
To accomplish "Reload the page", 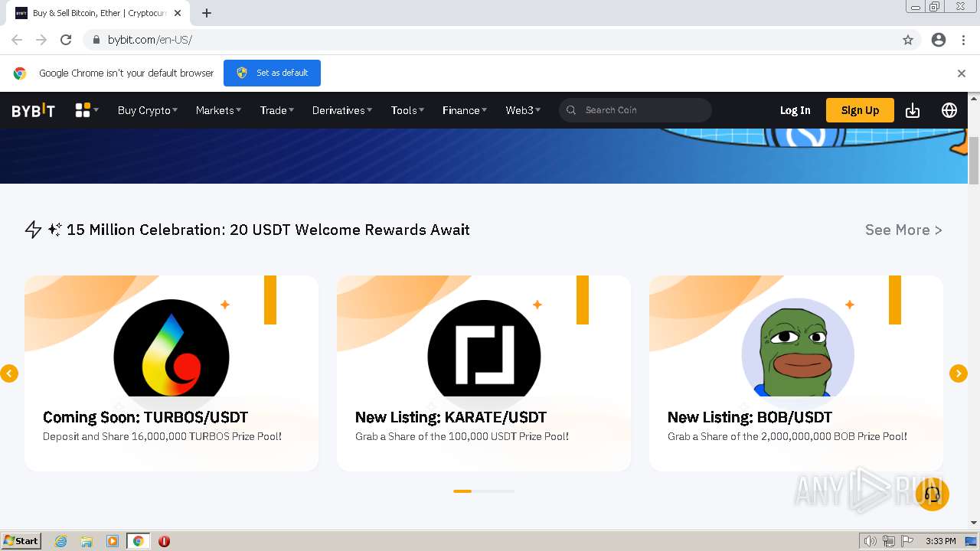I will click(x=66, y=40).
